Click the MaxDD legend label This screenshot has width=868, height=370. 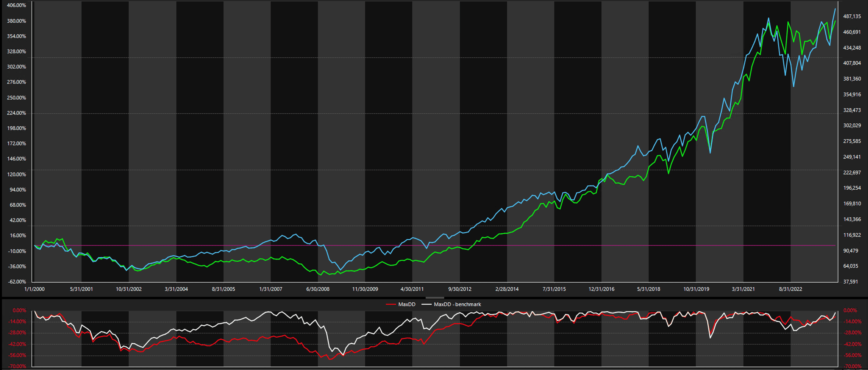pos(407,304)
